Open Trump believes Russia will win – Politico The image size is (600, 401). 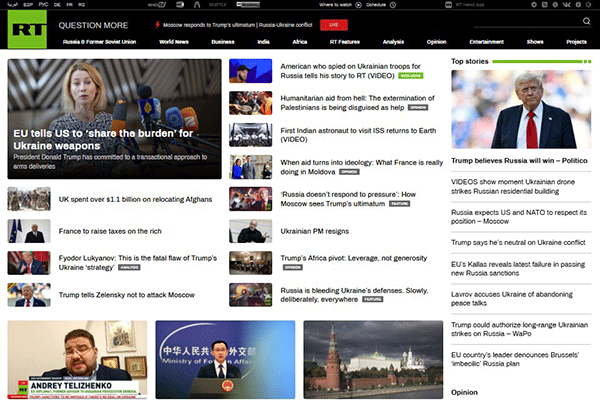[519, 161]
